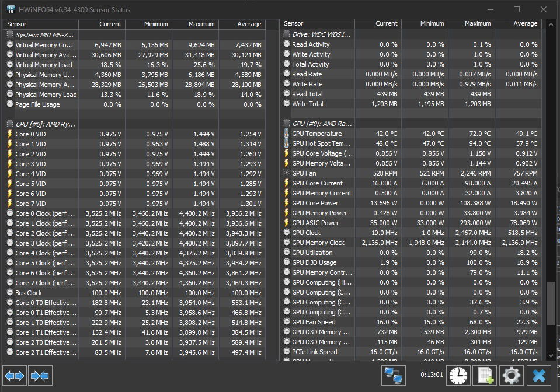
Task: Click the expand columns double-arrow button
Action: pos(14,376)
